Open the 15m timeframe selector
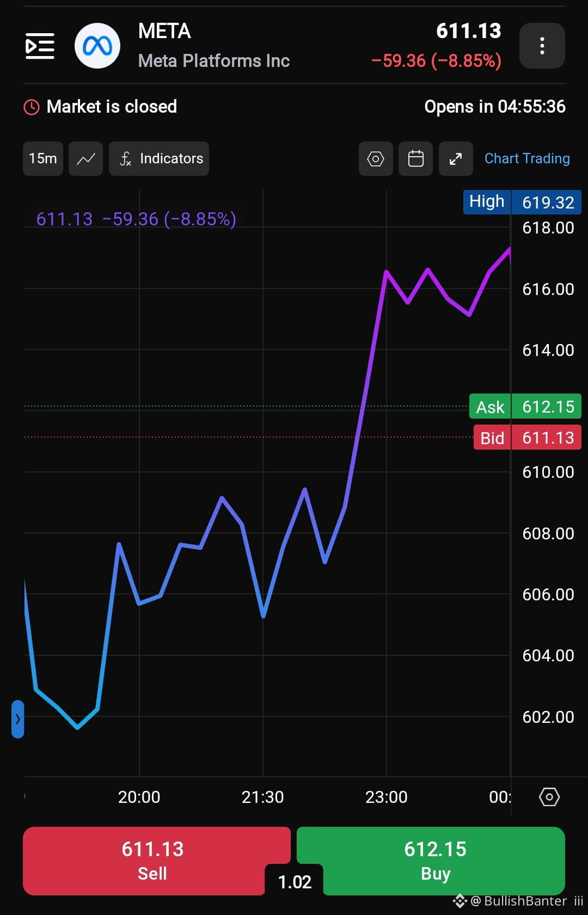The height and width of the screenshot is (915, 588). (43, 158)
